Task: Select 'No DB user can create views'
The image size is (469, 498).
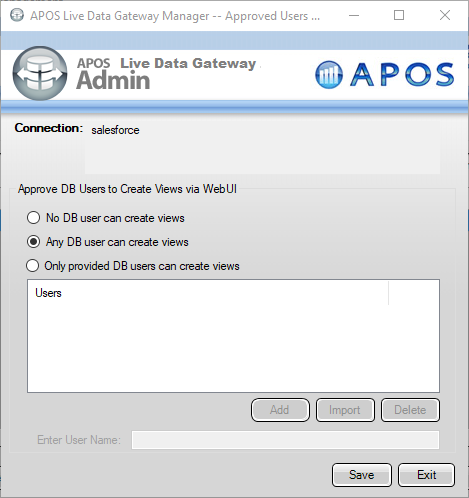Action: click(33, 218)
